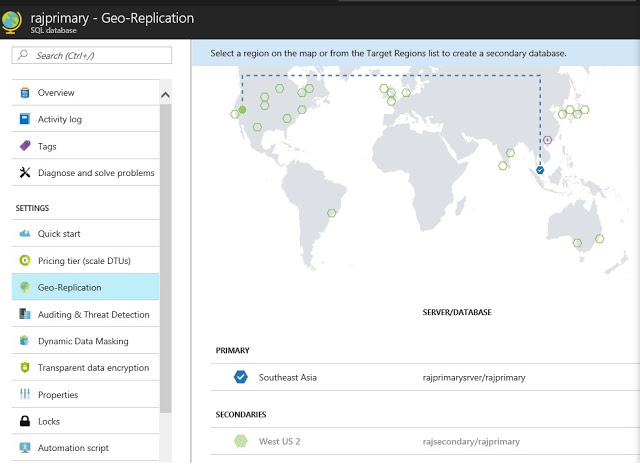The height and width of the screenshot is (464, 640).
Task: Click the Diagnose and solve problems wrench icon
Action: click(x=24, y=173)
